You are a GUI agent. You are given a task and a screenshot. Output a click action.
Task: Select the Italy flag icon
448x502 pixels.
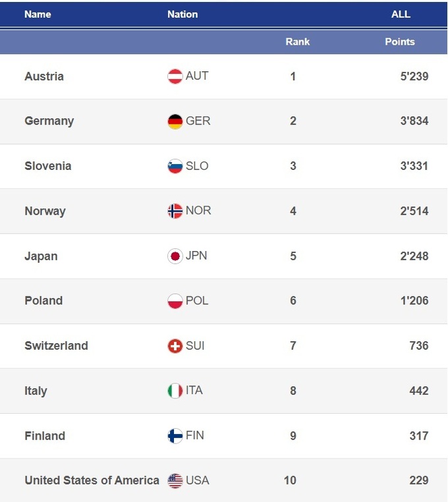[x=175, y=391]
